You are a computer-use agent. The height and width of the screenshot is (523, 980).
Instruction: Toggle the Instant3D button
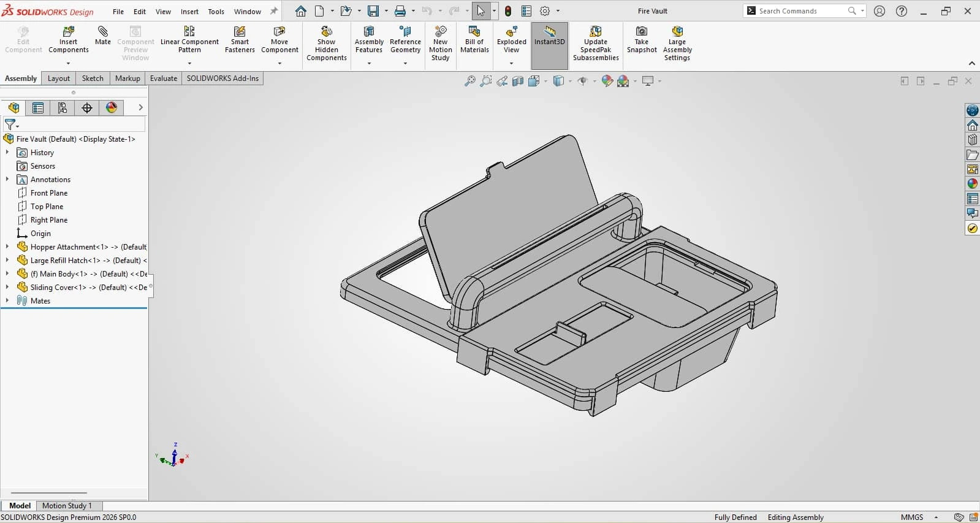tap(550, 46)
